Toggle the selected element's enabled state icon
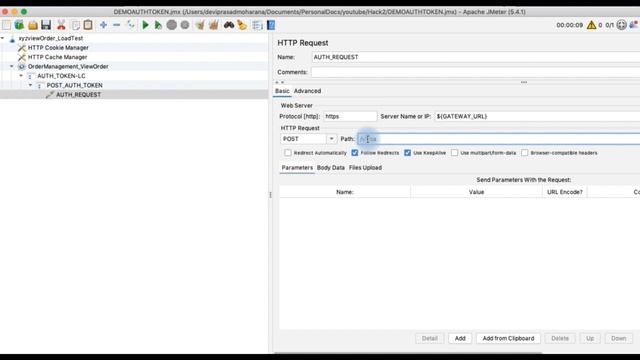The height and width of the screenshot is (360, 640). tap(131, 25)
